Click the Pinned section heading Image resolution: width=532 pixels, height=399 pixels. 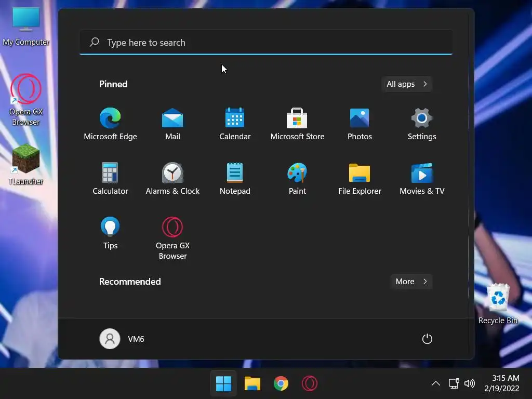pyautogui.click(x=113, y=84)
